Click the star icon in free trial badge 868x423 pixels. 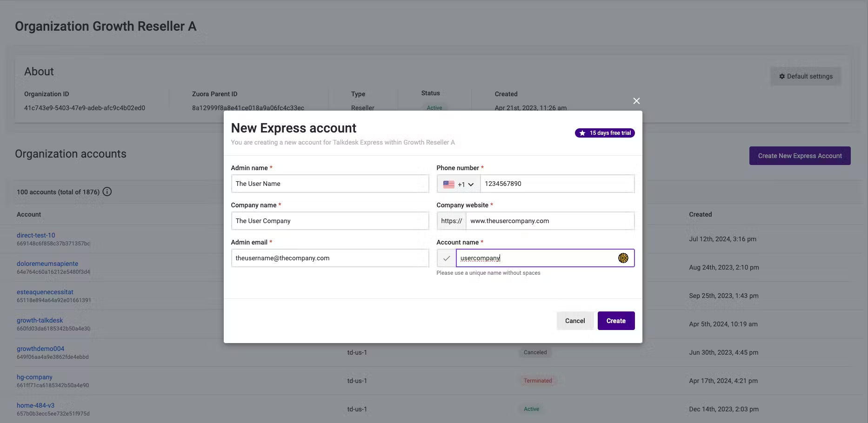[582, 133]
